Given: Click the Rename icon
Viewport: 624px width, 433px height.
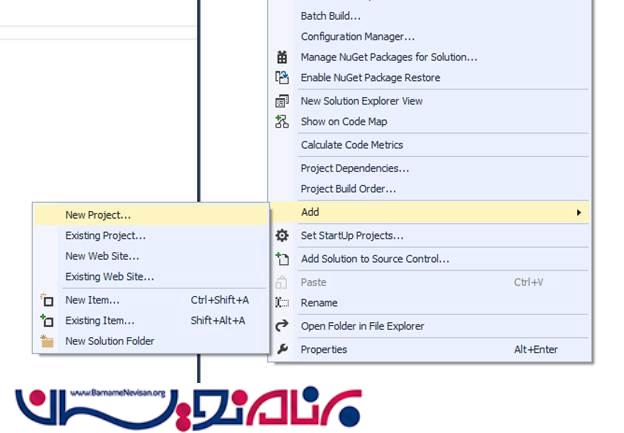Looking at the screenshot, I should 282,303.
